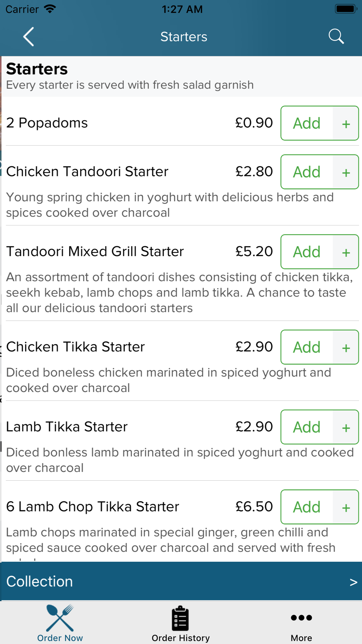Click plus icon for 6 Lamb Chop Tikka
The image size is (362, 644).
coord(346,507)
